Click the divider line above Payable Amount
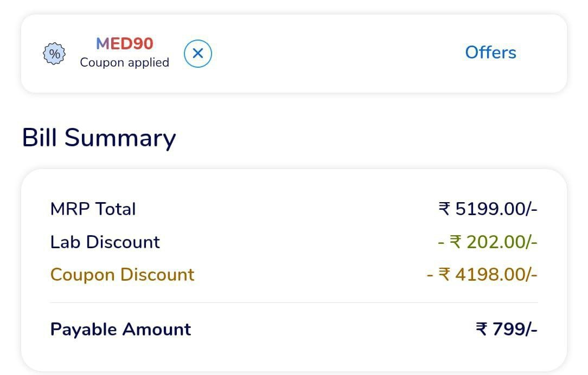 click(293, 302)
